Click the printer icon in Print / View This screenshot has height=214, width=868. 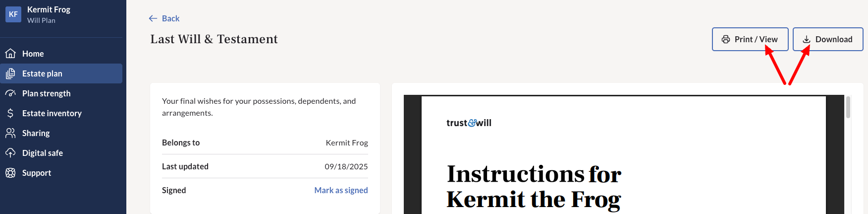point(726,39)
